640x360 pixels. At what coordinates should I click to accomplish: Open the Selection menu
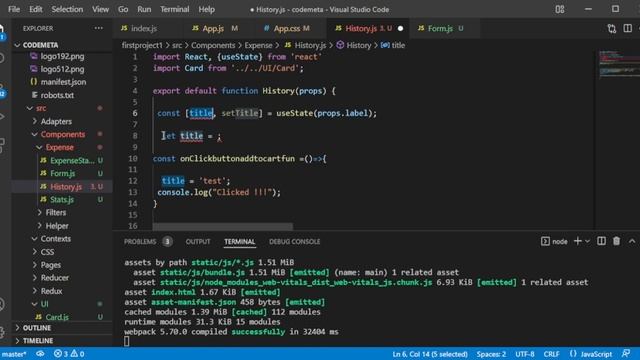click(x=67, y=9)
